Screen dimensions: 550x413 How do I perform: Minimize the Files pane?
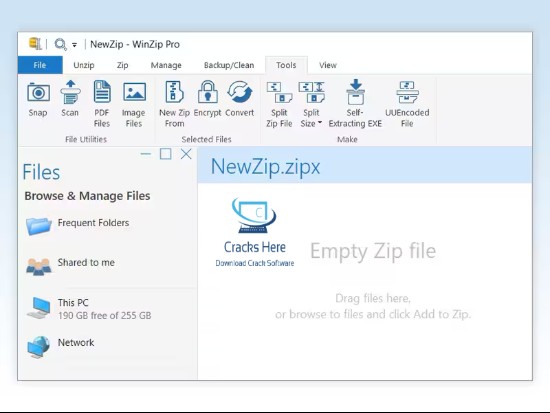click(146, 154)
